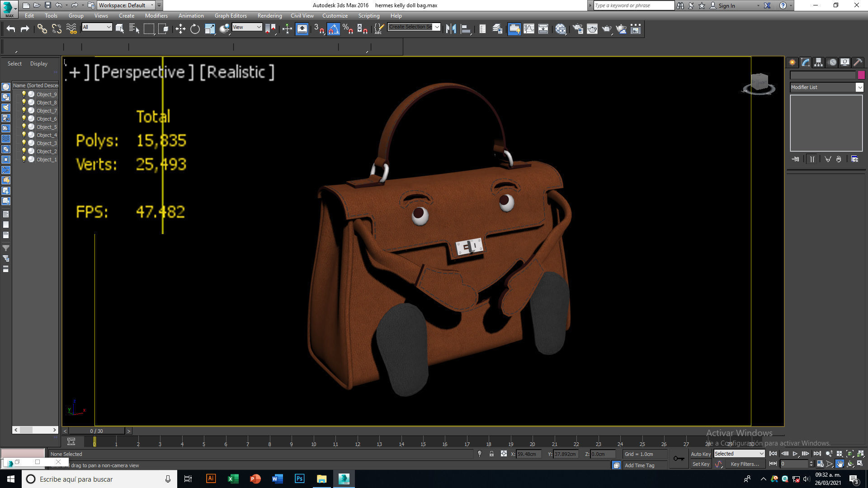The width and height of the screenshot is (868, 488).
Task: Open the Scripting menu
Action: click(x=369, y=15)
